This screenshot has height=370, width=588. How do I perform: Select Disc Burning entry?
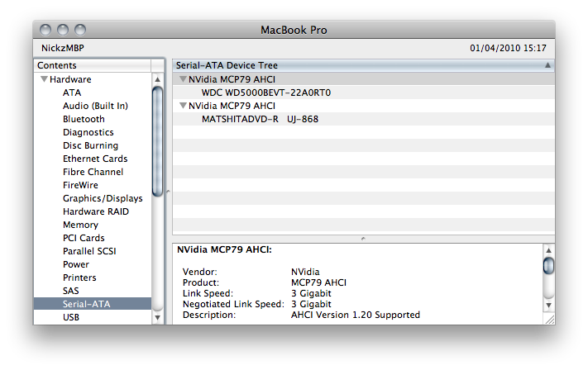click(90, 145)
